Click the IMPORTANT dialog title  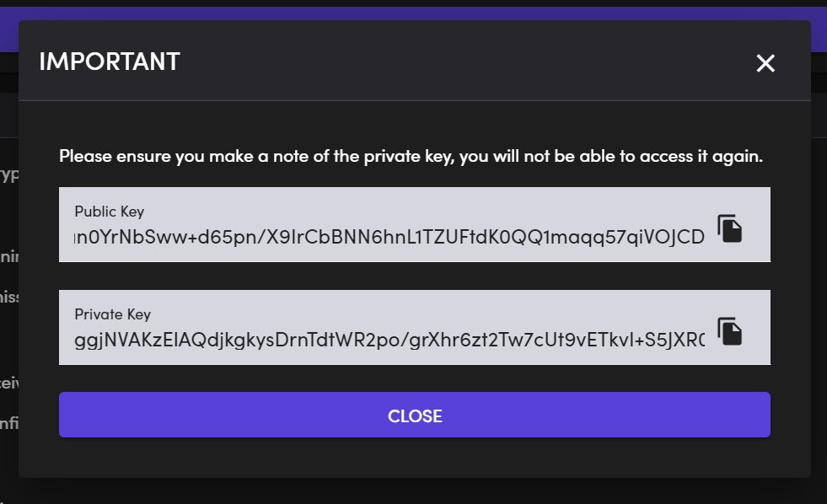point(109,61)
